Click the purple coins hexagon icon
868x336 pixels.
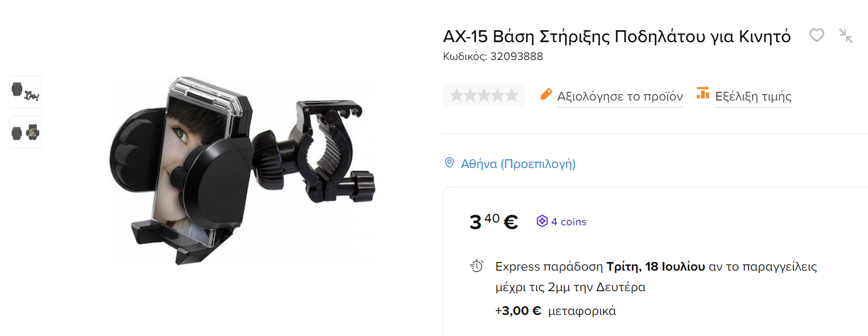[x=542, y=221]
